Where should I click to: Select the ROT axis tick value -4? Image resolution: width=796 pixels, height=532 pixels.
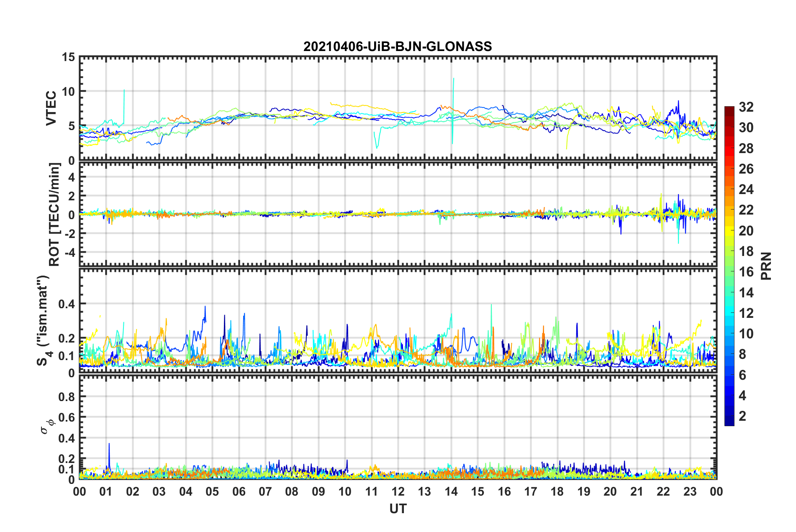pos(69,252)
